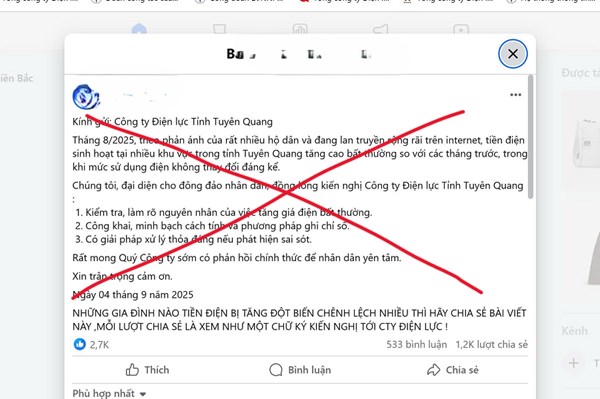Click the Chia sẻ share button
This screenshot has width=600, height=399.
(x=453, y=370)
